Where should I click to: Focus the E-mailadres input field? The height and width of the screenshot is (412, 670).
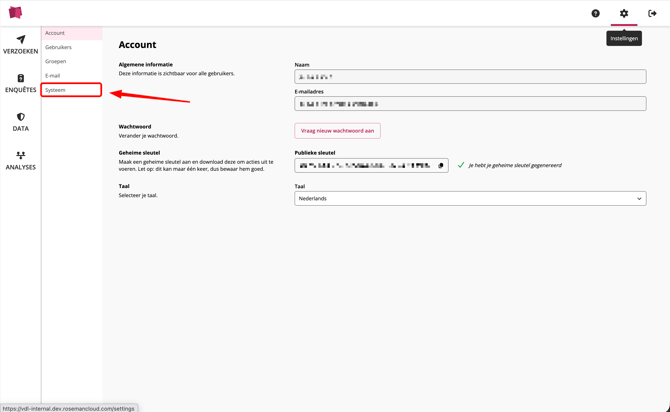470,103
